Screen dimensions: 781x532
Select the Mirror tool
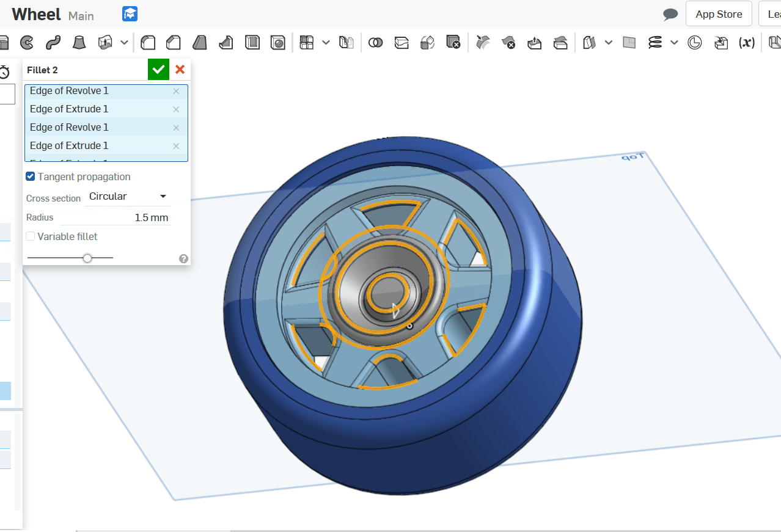click(346, 42)
